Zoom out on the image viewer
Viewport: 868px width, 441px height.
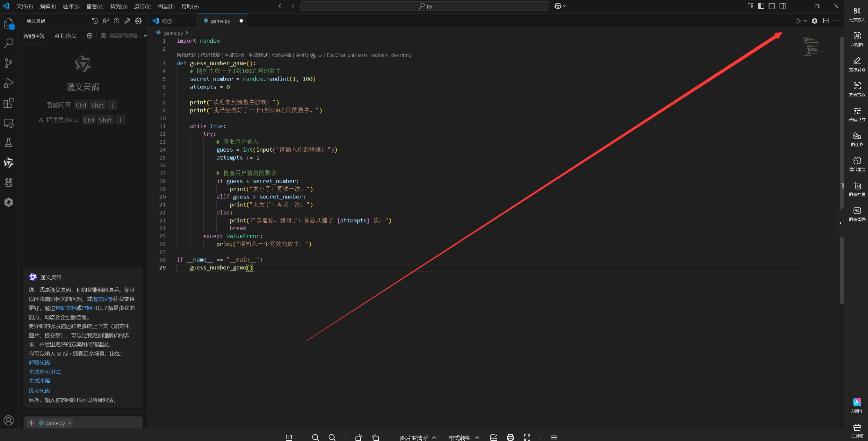[332, 437]
